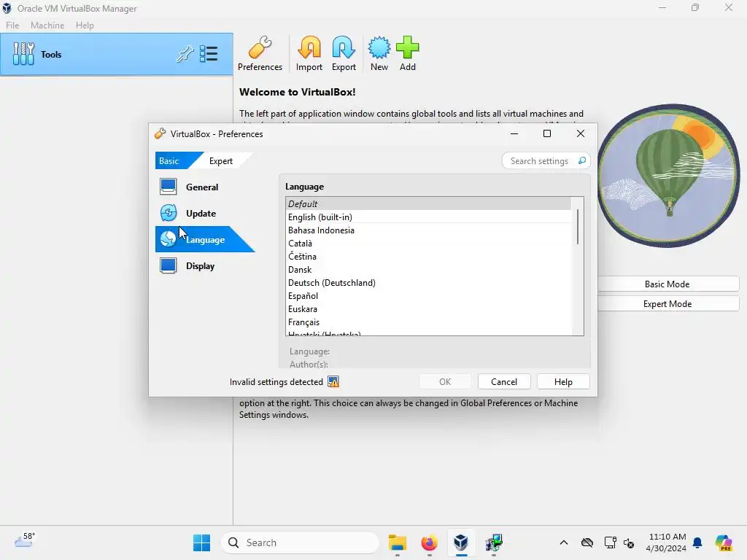
Task: Open the Windows Start menu
Action: click(x=201, y=542)
